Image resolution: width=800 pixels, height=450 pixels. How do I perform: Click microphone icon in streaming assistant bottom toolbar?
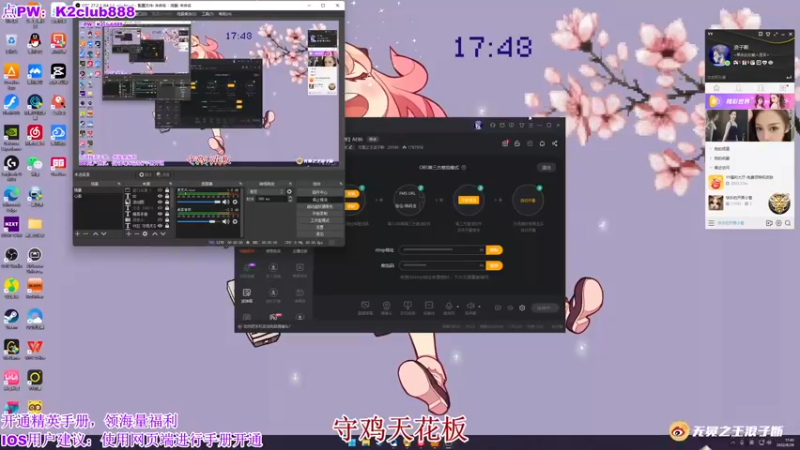click(x=449, y=305)
